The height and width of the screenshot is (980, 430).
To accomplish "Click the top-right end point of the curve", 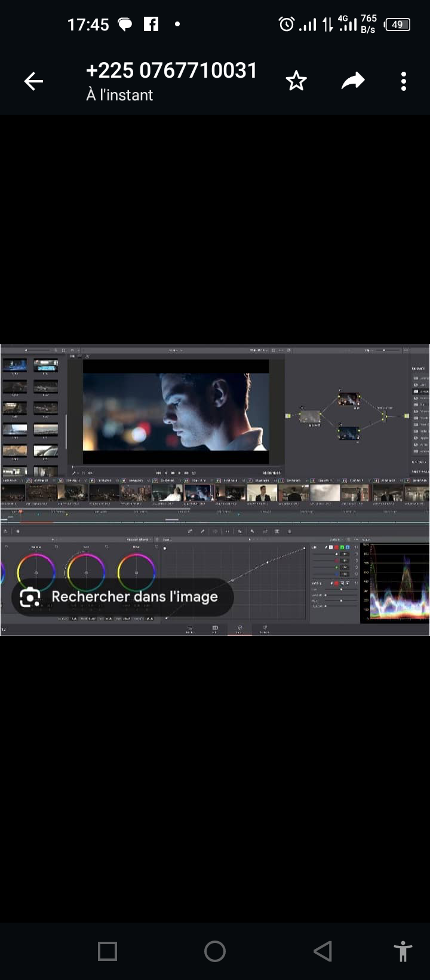I will [304, 548].
